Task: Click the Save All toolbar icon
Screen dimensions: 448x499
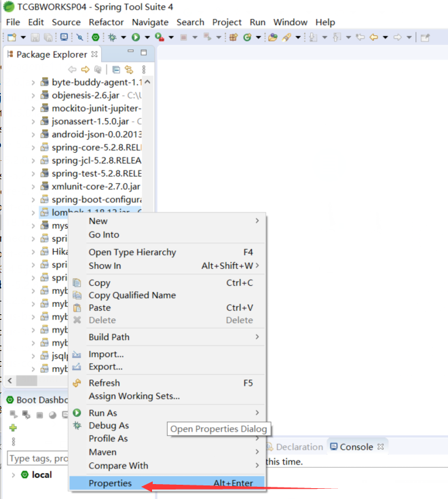Action: click(48, 37)
